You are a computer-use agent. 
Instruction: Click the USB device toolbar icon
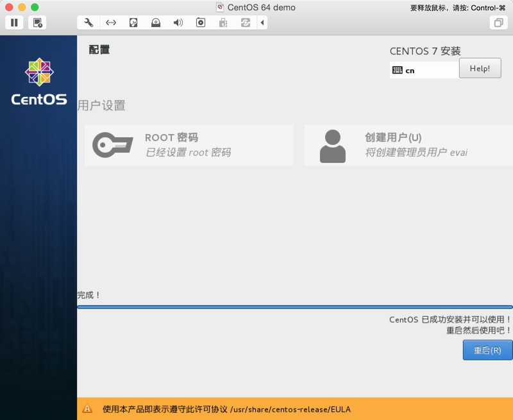223,22
